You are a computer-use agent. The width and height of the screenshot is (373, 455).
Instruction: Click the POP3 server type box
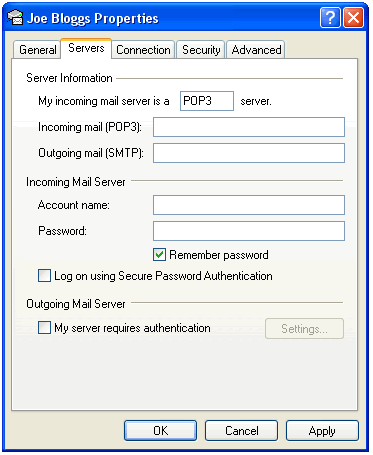click(207, 101)
